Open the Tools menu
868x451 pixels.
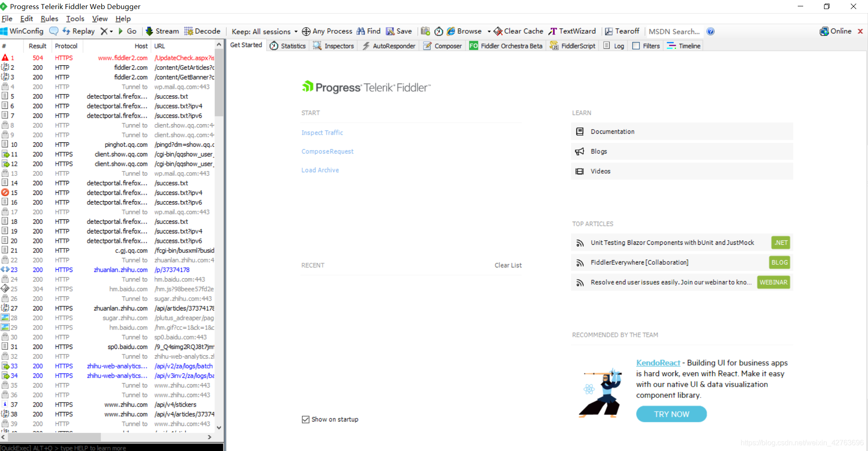75,19
